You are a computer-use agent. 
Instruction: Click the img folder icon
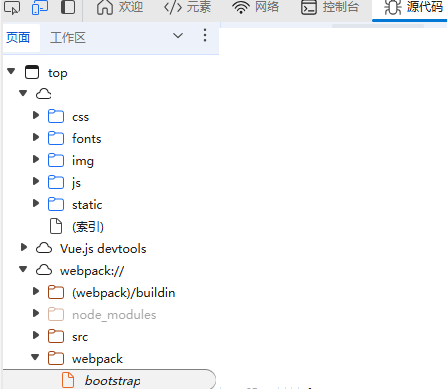[x=56, y=160]
